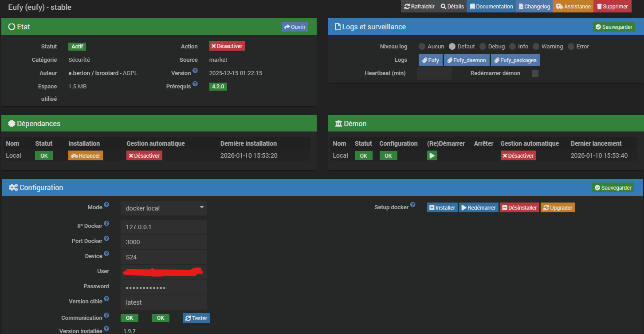Click Relancer to reinstall dependencies
644x334 pixels.
86,155
